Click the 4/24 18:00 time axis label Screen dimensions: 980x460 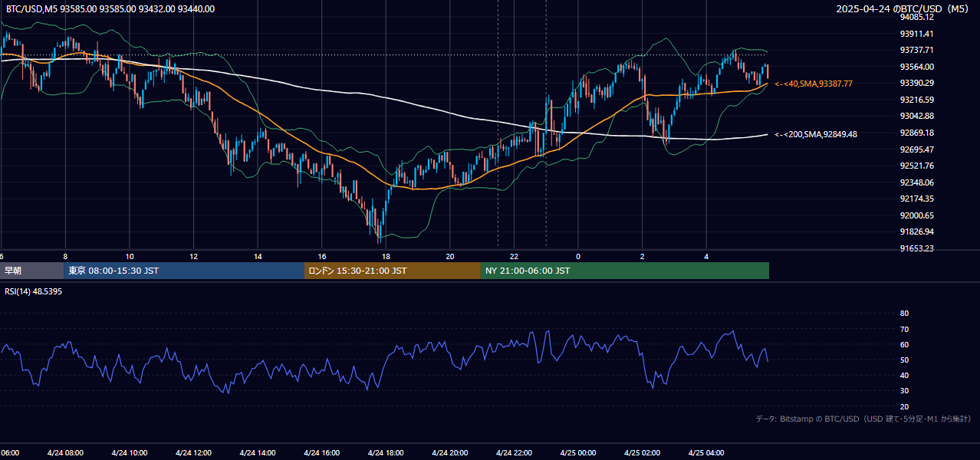coord(386,453)
